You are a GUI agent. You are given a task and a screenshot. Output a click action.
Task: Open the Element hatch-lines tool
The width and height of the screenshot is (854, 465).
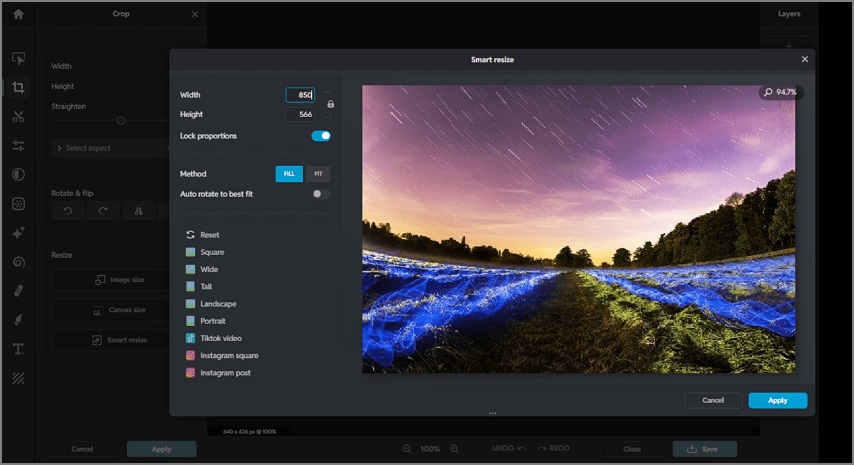click(19, 378)
